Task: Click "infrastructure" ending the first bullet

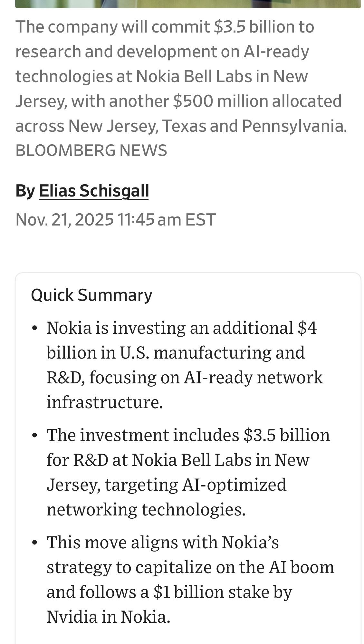Action: (x=105, y=402)
